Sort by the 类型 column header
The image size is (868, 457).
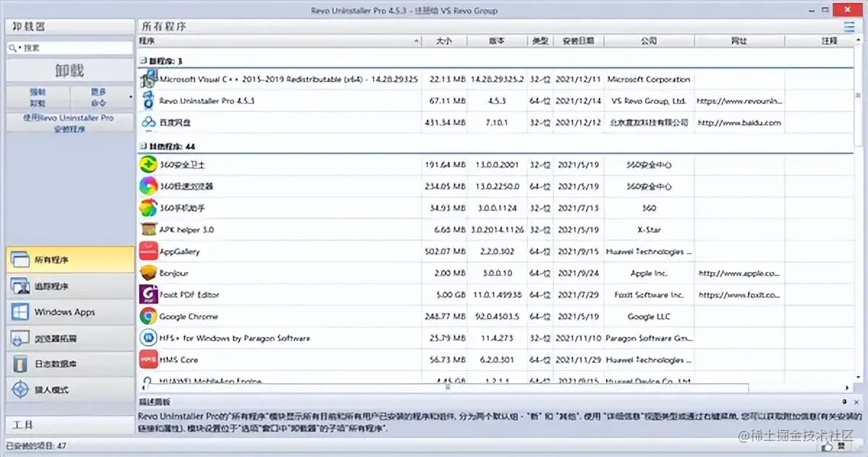[540, 41]
